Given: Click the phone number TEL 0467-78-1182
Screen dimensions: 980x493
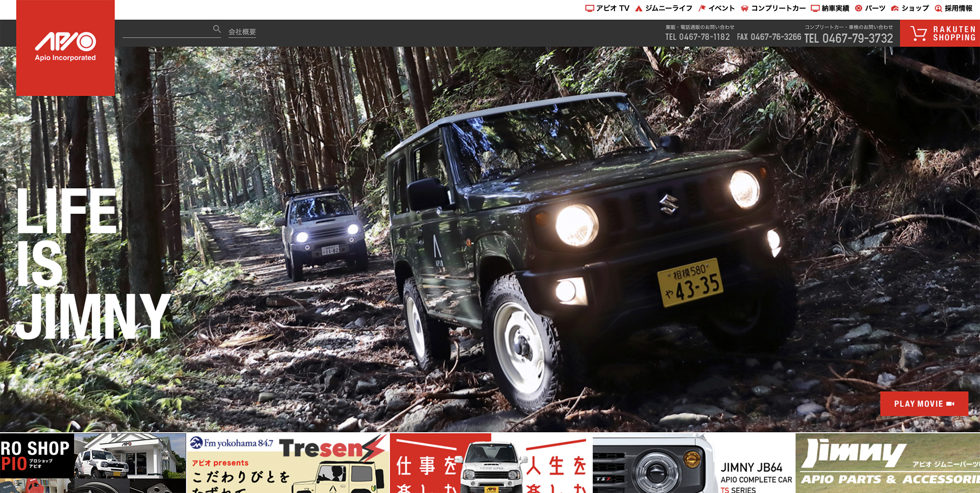Looking at the screenshot, I should pos(697,37).
